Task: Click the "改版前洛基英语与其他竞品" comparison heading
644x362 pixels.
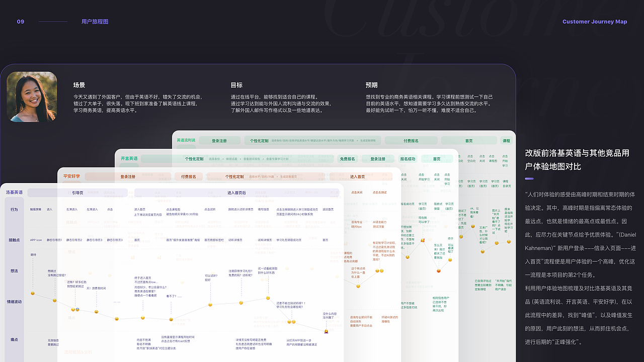Action: 577,159
